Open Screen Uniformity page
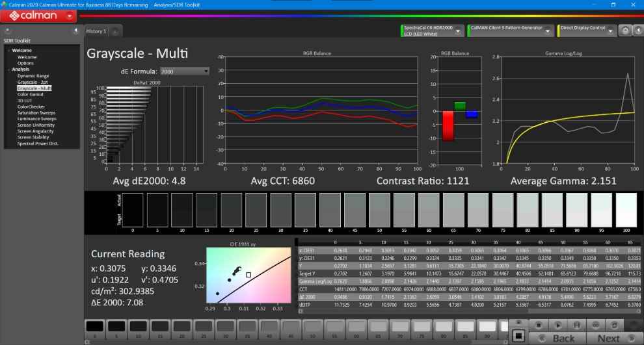644x345 pixels. click(x=36, y=125)
